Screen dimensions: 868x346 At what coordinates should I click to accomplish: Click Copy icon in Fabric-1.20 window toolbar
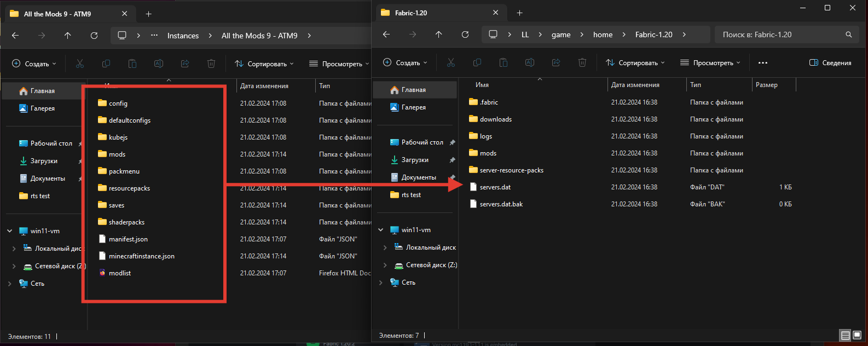pos(477,63)
